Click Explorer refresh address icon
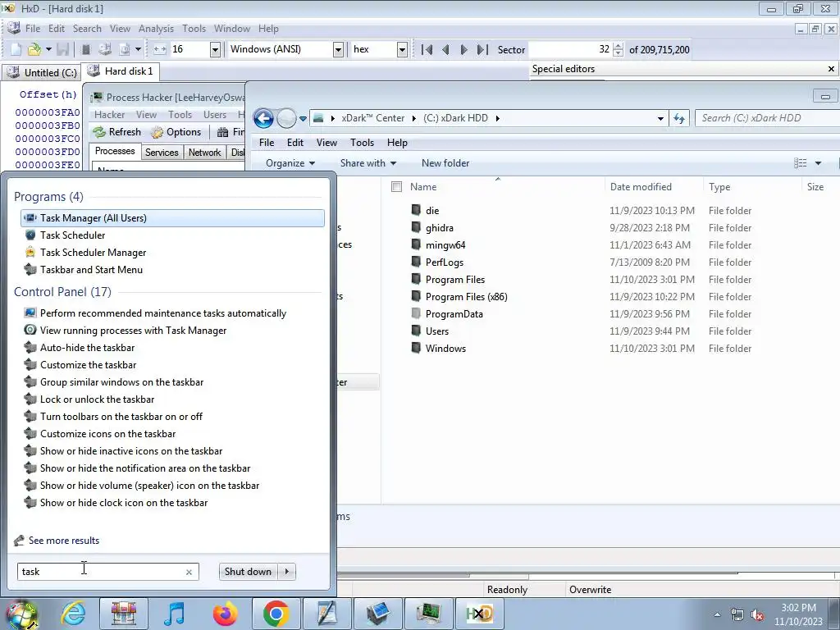This screenshot has height=630, width=840. [679, 118]
